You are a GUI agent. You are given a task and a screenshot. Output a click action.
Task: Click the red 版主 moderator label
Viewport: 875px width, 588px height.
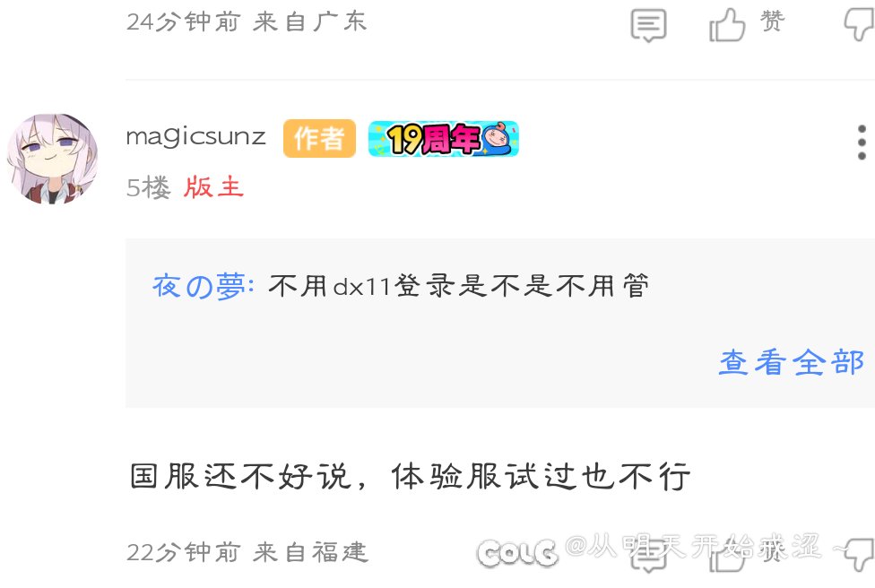tap(213, 187)
